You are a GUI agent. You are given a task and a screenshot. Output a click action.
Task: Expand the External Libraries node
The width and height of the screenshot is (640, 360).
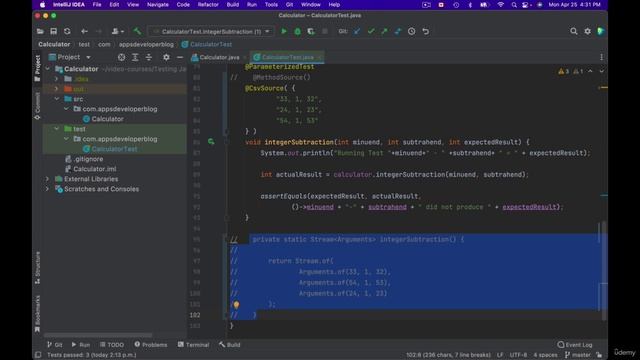[47, 179]
